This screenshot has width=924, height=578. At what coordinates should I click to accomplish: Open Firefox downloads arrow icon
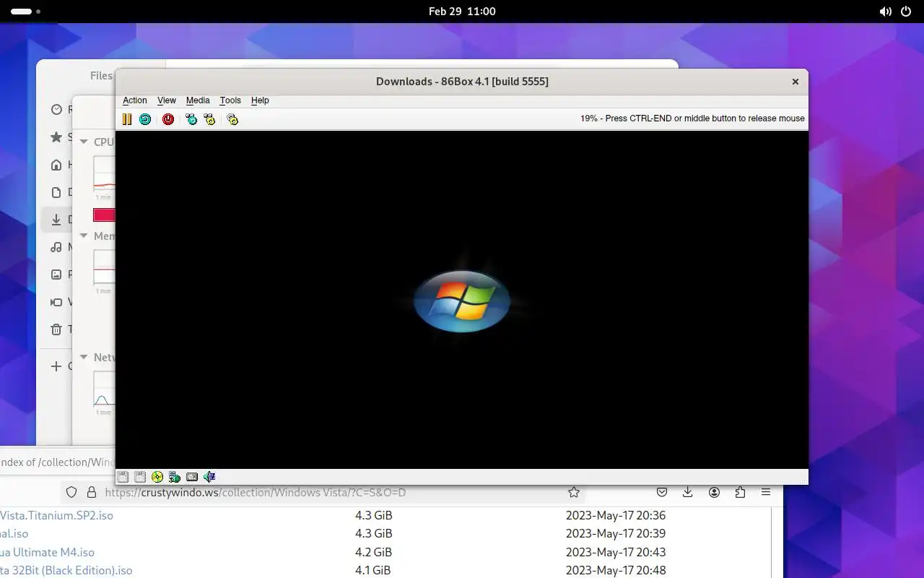coord(688,492)
